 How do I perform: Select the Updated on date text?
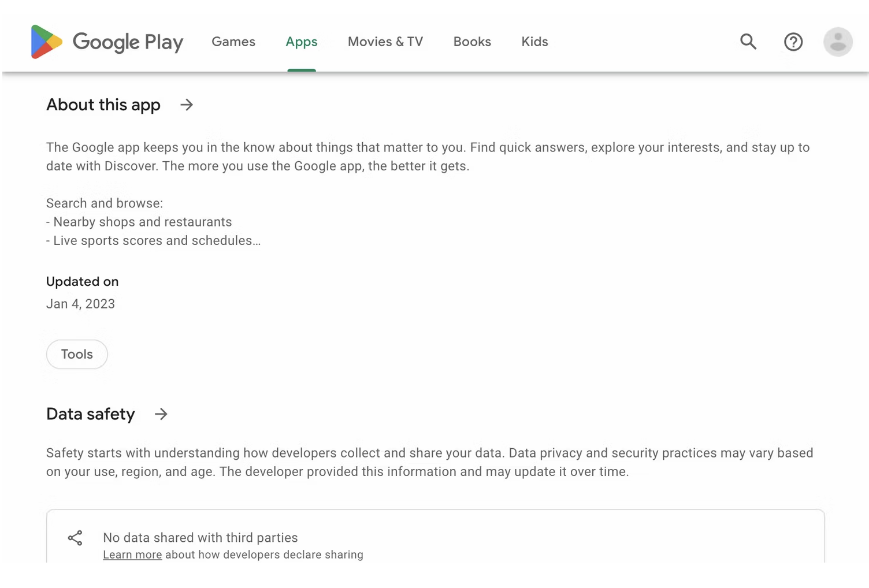80,304
